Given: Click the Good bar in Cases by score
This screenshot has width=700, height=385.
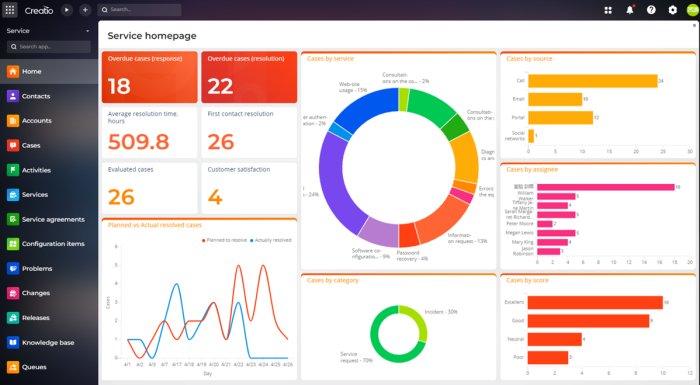Looking at the screenshot, I should (x=588, y=321).
